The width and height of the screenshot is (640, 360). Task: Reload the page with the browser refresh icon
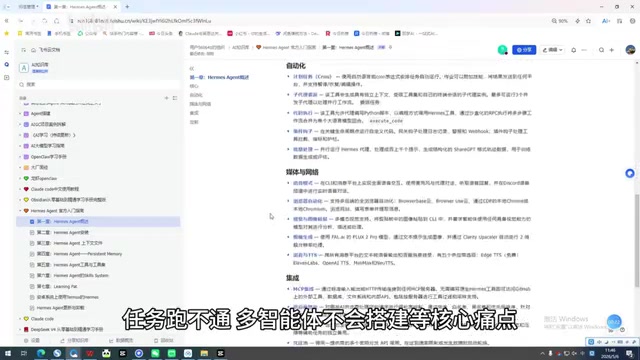(44, 21)
